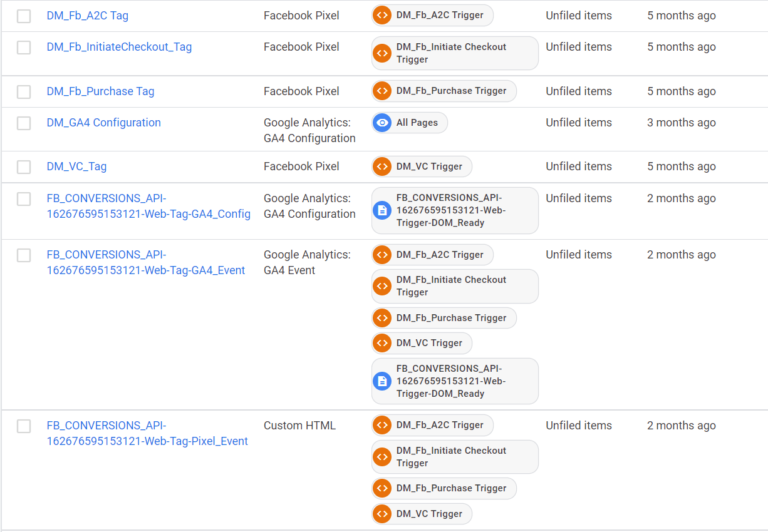This screenshot has width=768, height=532.
Task: Click the DM_VC Trigger icon in the DM_VC_Tag row
Action: tap(382, 166)
